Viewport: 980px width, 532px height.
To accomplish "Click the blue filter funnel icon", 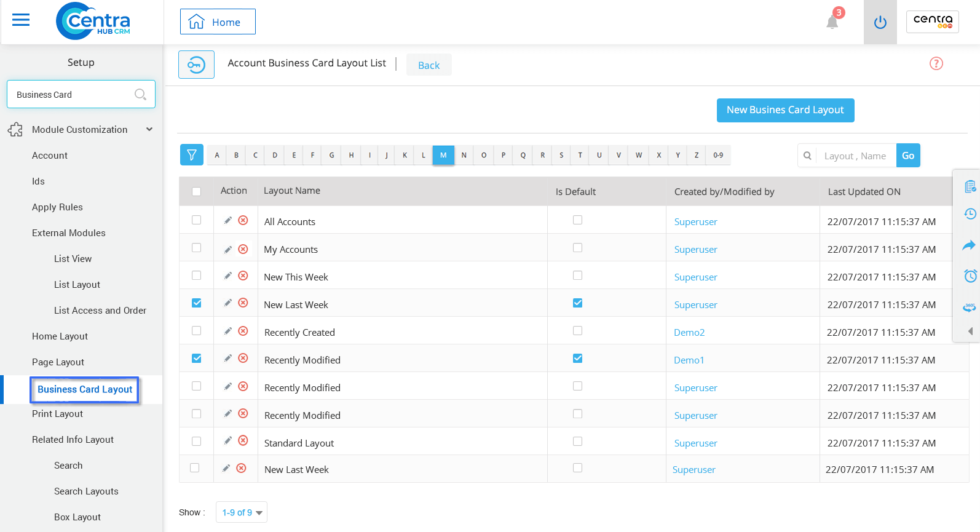I will tap(191, 155).
